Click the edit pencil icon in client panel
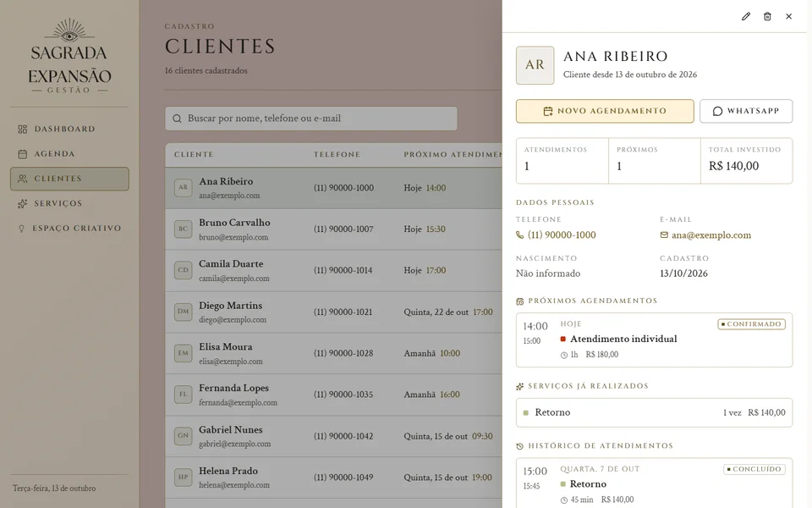Screen dimensions: 812x508 [746, 17]
